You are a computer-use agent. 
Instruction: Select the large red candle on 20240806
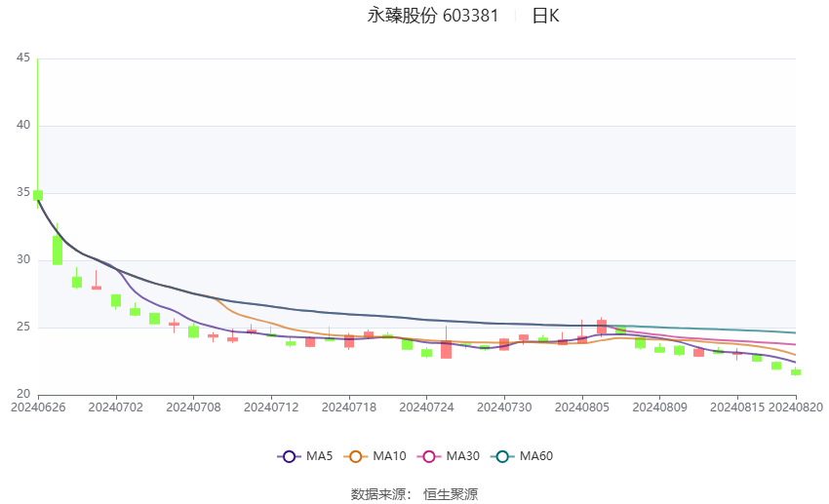tap(602, 327)
